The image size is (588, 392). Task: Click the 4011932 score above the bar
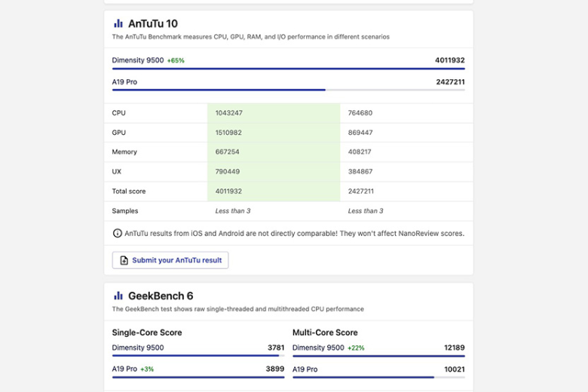click(x=449, y=60)
